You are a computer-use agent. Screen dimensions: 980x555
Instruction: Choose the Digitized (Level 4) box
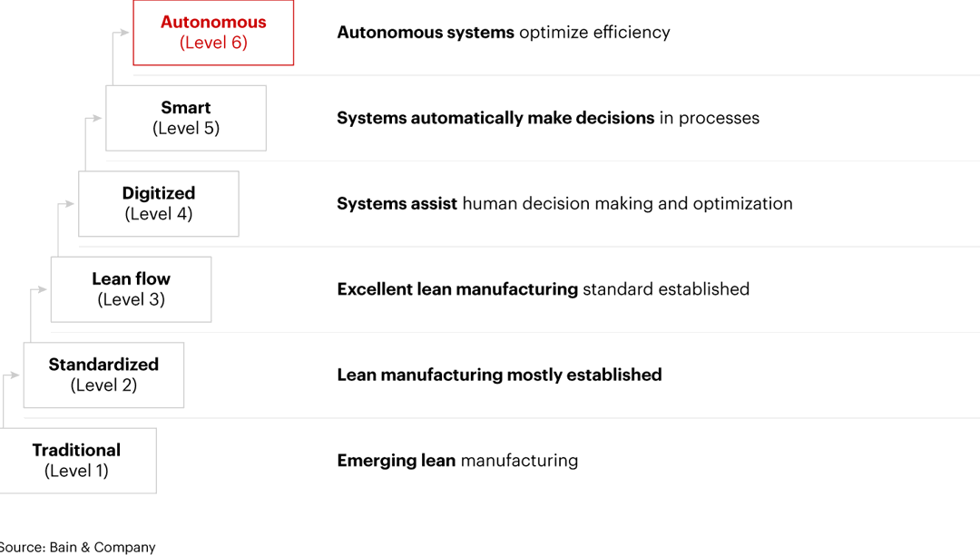tap(159, 204)
